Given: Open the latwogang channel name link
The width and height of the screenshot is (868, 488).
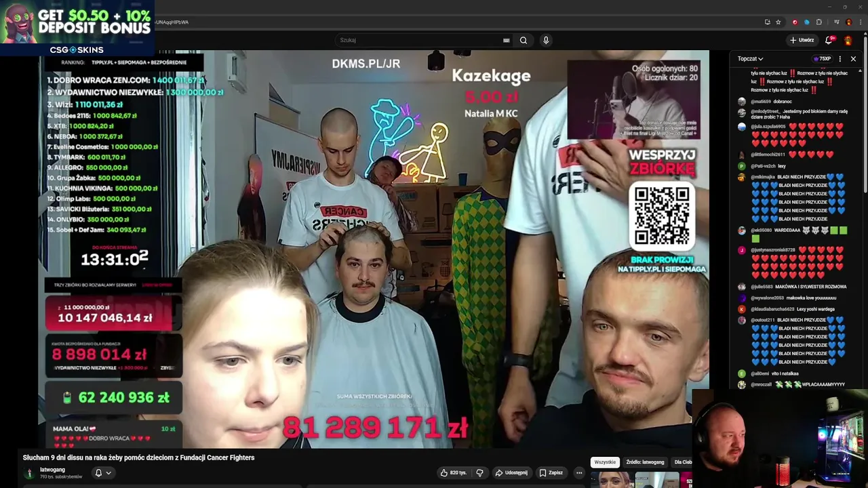Looking at the screenshot, I should click(x=52, y=470).
